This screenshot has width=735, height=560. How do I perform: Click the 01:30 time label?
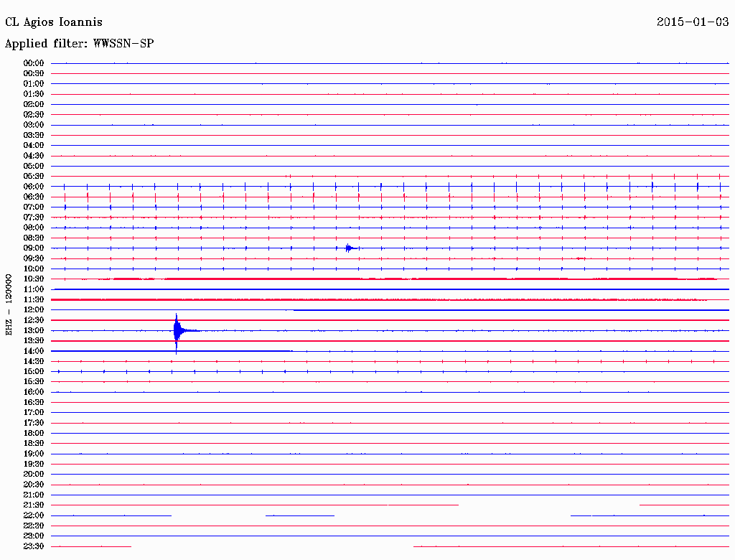tap(34, 94)
